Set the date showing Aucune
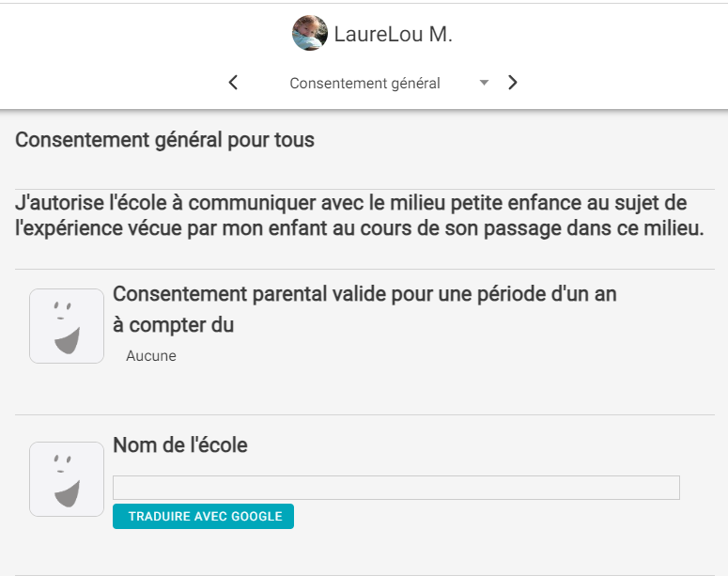This screenshot has width=728, height=576. (151, 356)
